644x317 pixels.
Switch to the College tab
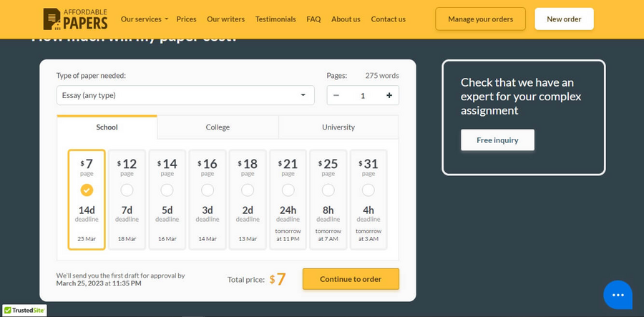click(218, 127)
